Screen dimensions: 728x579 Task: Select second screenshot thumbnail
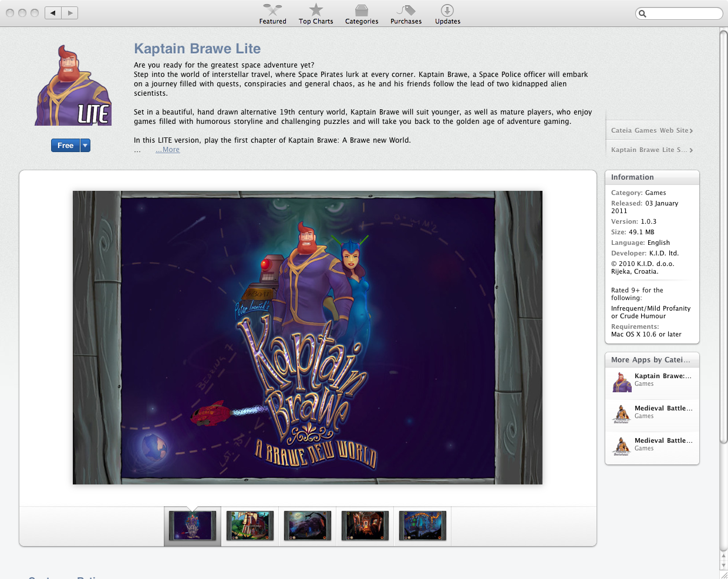click(250, 526)
